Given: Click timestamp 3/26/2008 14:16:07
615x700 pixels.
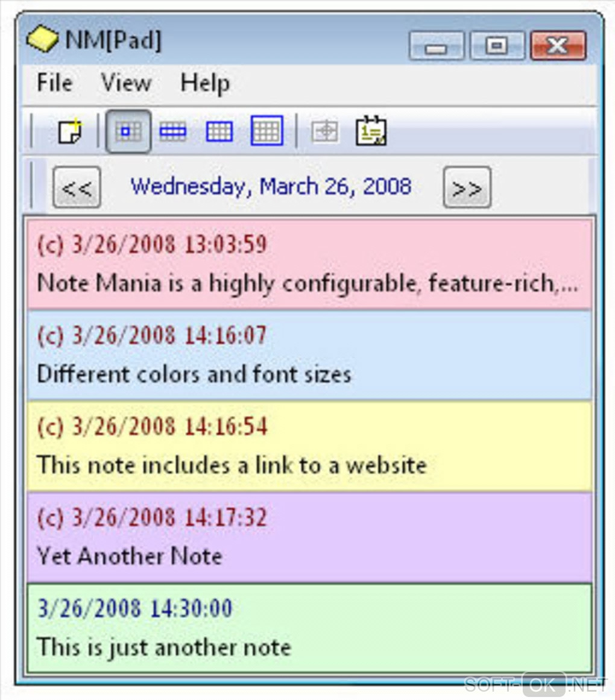Looking at the screenshot, I should coord(169,335).
